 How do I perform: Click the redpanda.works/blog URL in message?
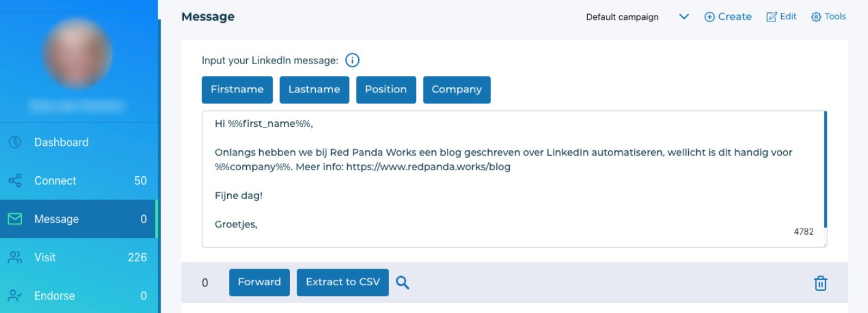428,167
